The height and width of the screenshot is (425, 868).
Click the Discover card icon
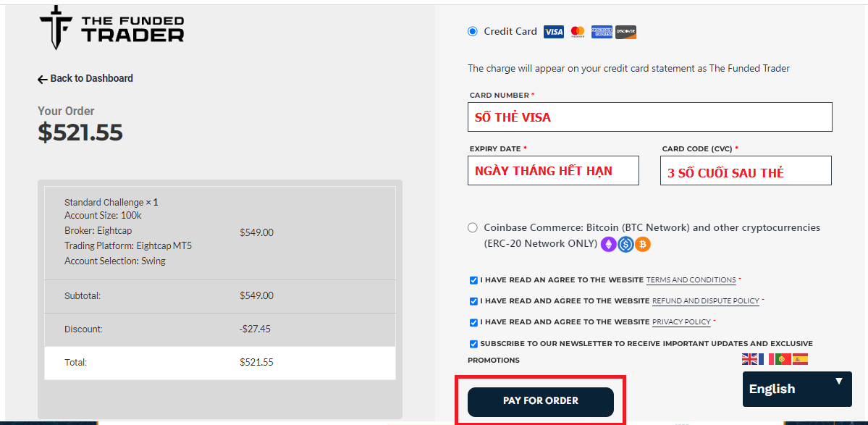coord(625,32)
